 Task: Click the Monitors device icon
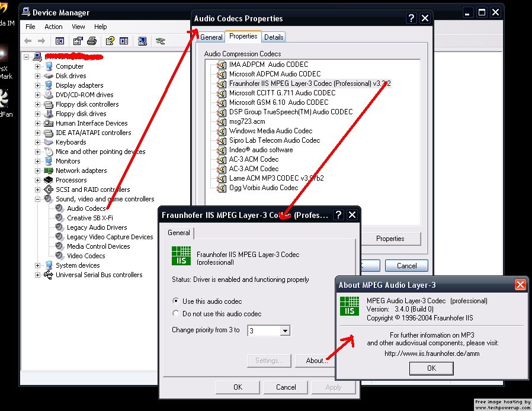click(49, 161)
